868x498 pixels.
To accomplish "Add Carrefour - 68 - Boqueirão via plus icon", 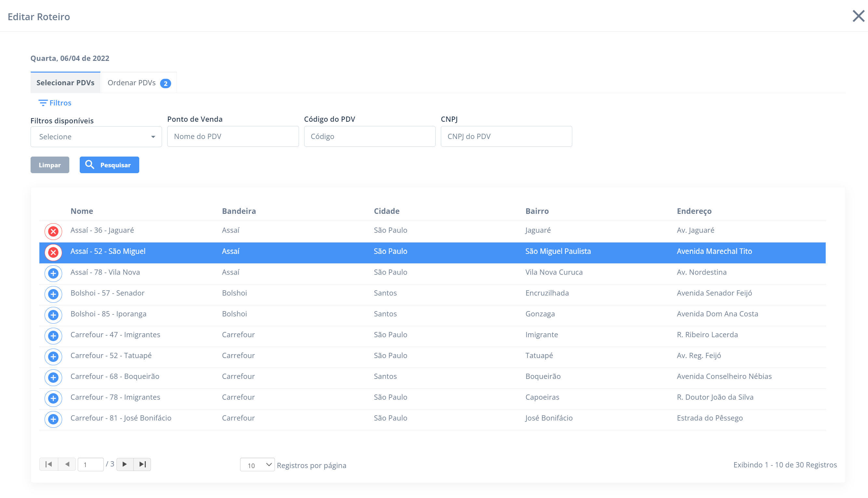I will (53, 378).
